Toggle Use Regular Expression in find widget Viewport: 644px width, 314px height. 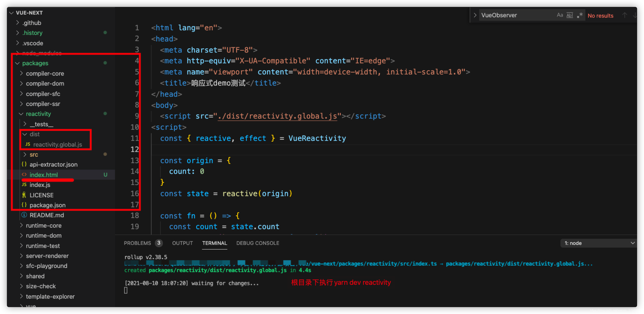(x=580, y=15)
